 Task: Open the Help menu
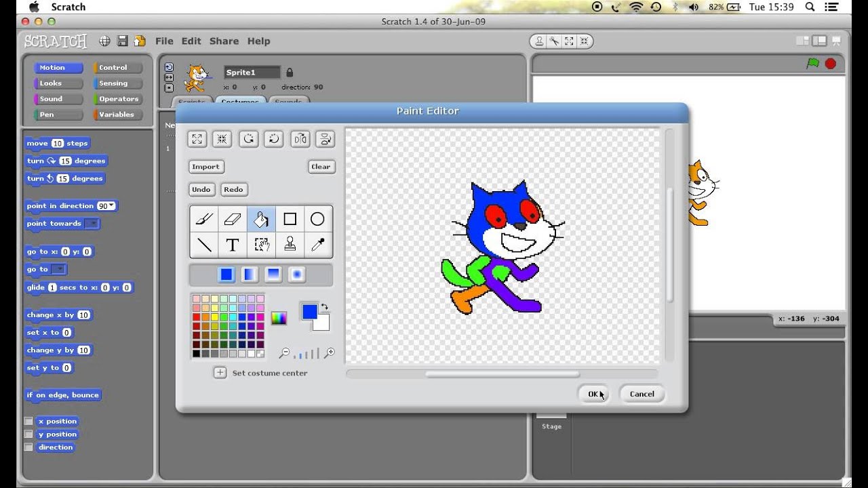point(258,41)
